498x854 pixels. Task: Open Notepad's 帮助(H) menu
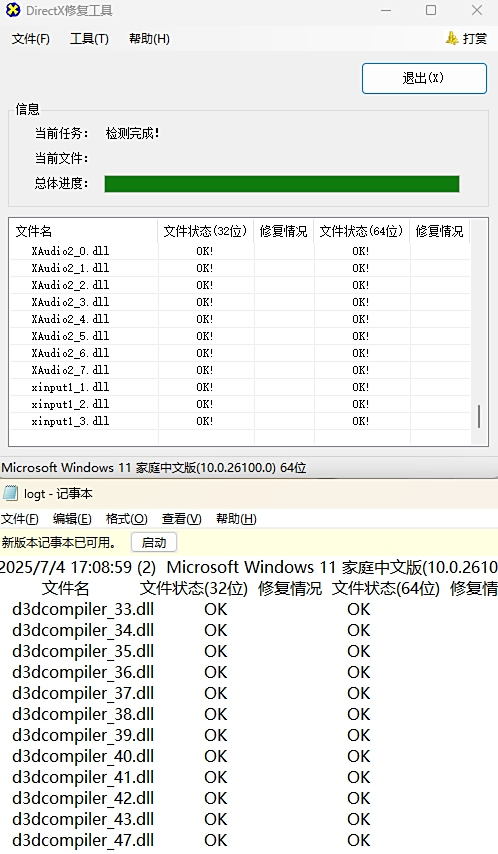coord(236,518)
